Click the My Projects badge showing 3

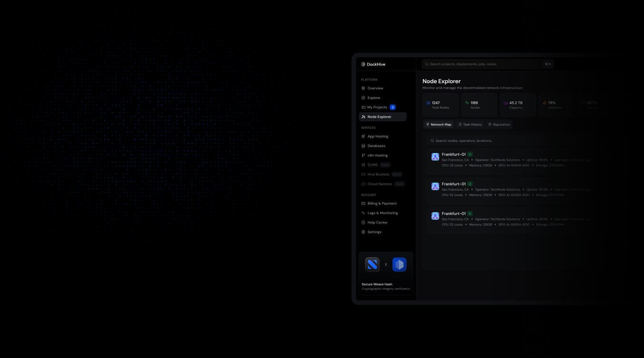point(393,107)
